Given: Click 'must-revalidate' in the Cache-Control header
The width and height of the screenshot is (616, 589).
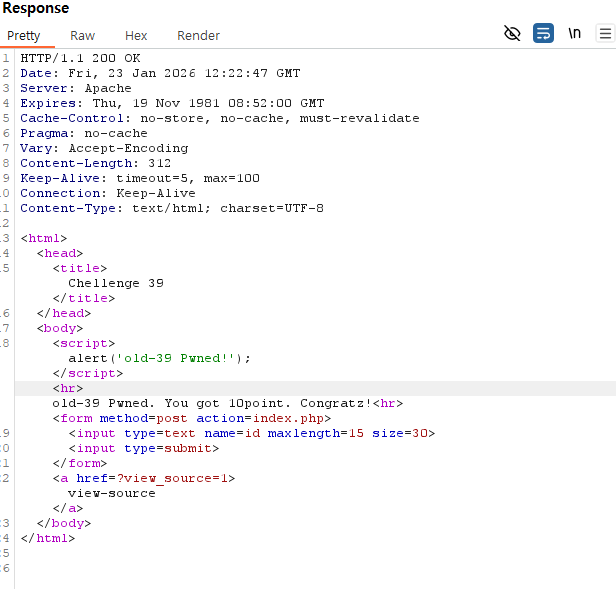Looking at the screenshot, I should click(359, 118).
